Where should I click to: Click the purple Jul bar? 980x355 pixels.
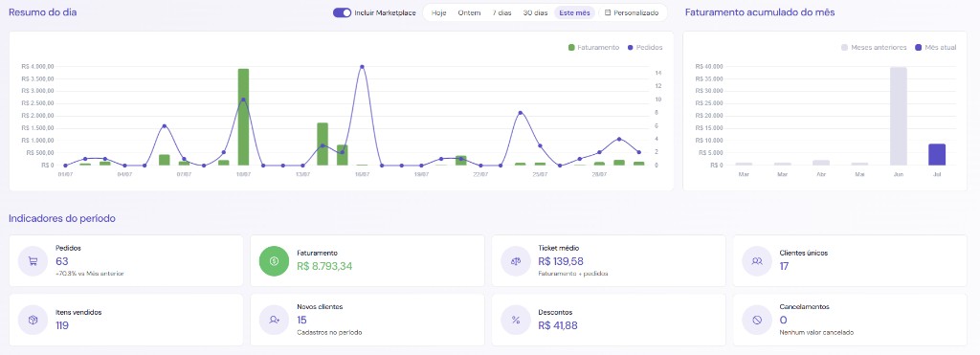pyautogui.click(x=936, y=154)
